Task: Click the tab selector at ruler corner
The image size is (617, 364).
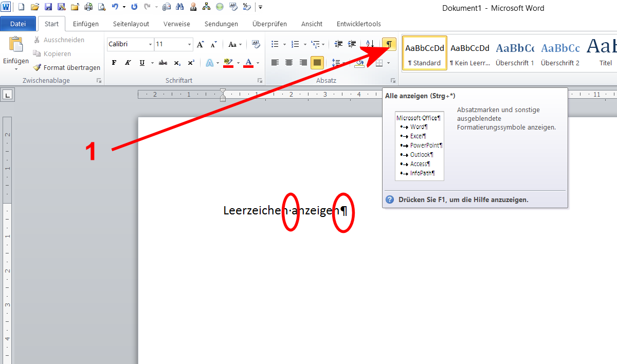Action: [8, 95]
